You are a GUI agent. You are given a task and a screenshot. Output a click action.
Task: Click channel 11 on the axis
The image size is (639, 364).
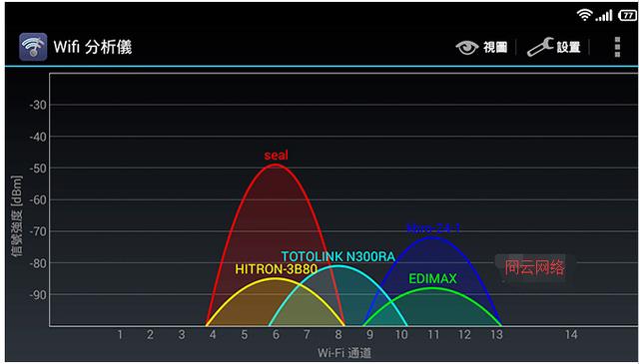coord(432,335)
